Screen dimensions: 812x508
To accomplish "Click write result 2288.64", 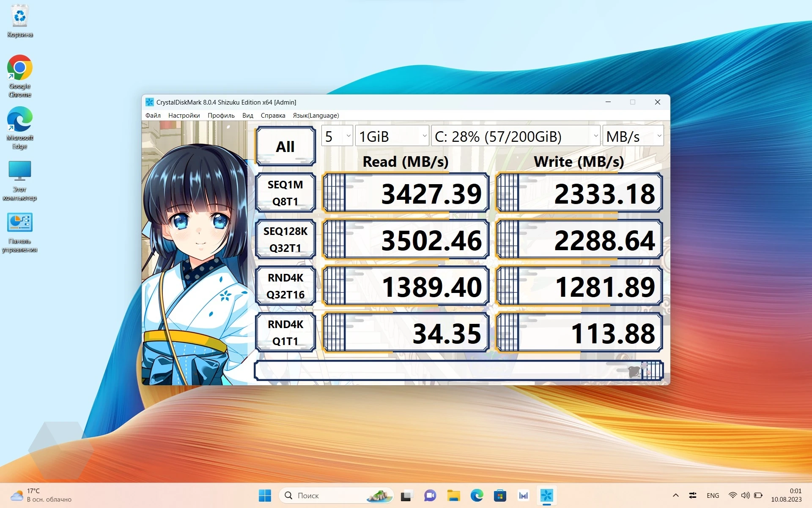I will coord(579,240).
